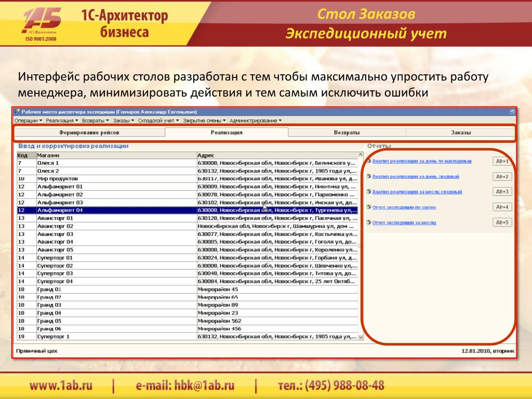The width and height of the screenshot is (532, 399).
Task: Select the 'Авансторг 01' row
Action: tap(187, 218)
